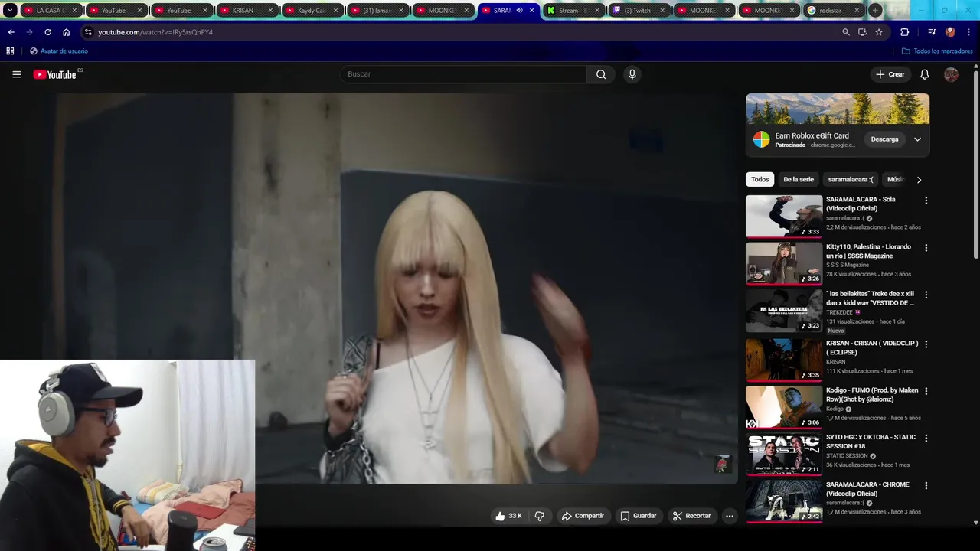Screen dimensions: 980x551
Task: Select the saramalacara :( chip
Action: (x=850, y=180)
